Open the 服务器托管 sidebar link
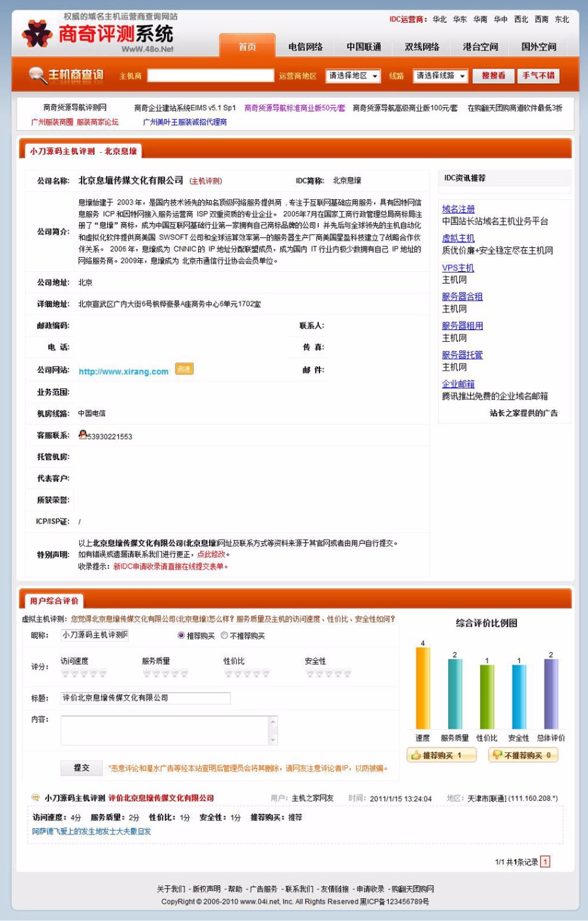Screen dimensions: 588x921 (462, 355)
